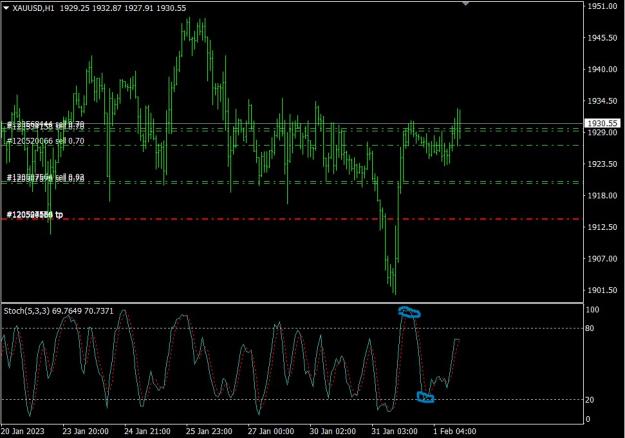Click the 1912.50 price scale label
The height and width of the screenshot is (438, 625).
pos(602,227)
